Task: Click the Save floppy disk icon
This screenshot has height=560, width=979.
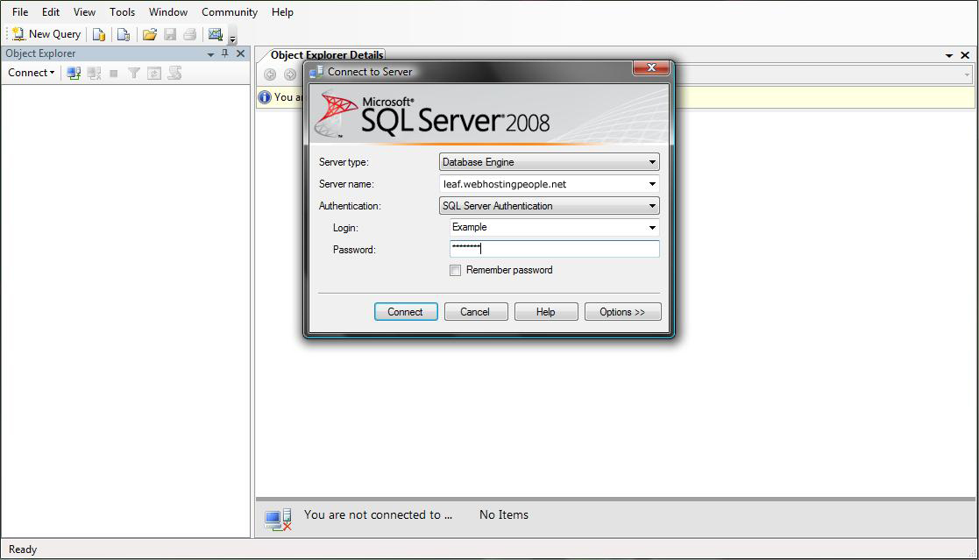Action: [170, 34]
